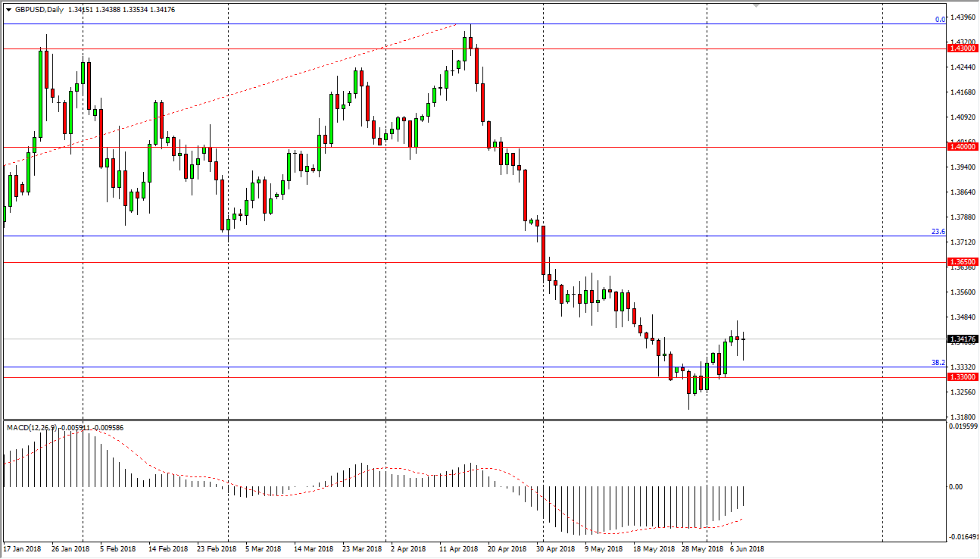Image resolution: width=980 pixels, height=559 pixels.
Task: Select the 23.6 Fibonacci retracement label
Action: tap(938, 232)
